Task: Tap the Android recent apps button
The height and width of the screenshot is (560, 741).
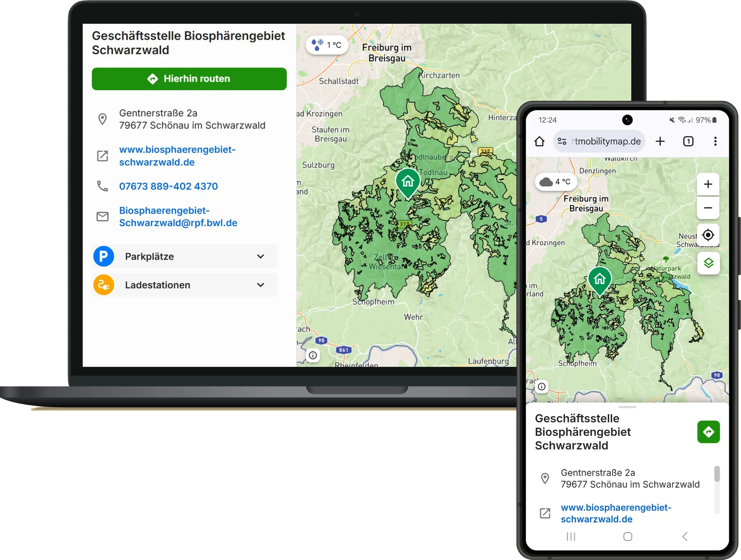Action: [571, 537]
